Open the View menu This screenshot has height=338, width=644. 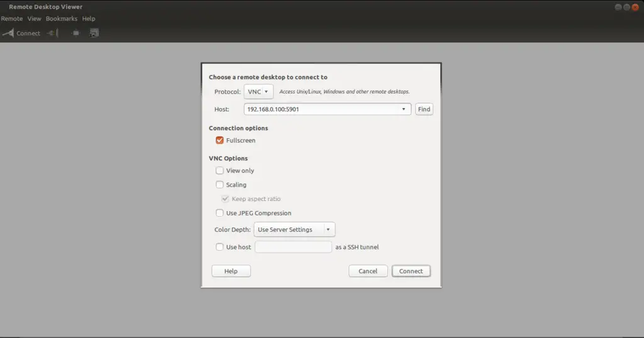pyautogui.click(x=34, y=18)
